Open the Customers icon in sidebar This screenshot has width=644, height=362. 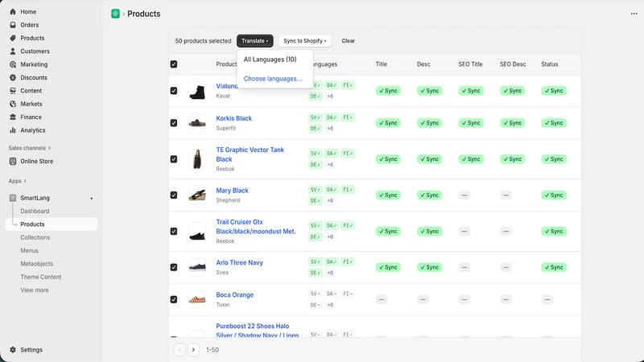(x=13, y=51)
